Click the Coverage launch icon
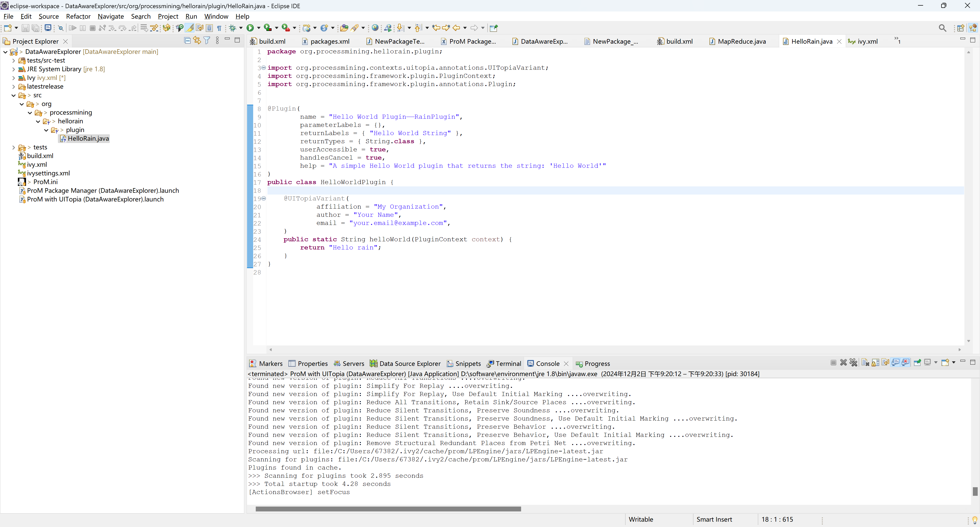The width and height of the screenshot is (980, 527). (267, 28)
